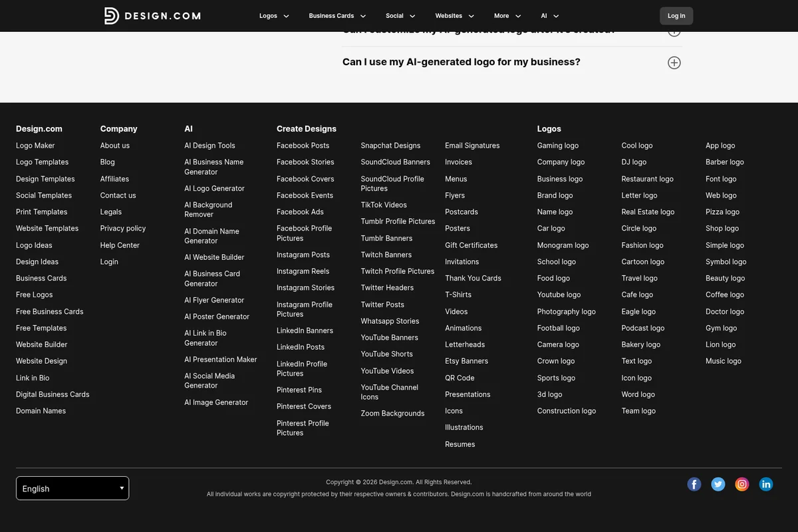Open the English language selector
798x532 pixels.
[72, 488]
